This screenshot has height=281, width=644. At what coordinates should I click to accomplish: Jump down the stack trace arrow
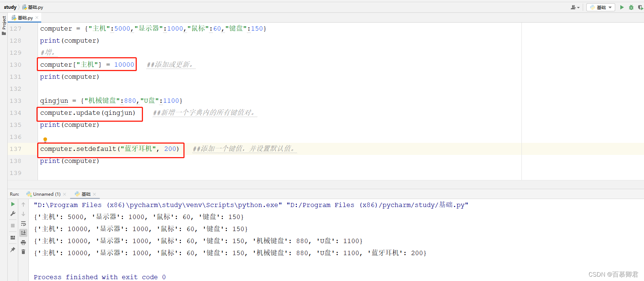point(23,214)
